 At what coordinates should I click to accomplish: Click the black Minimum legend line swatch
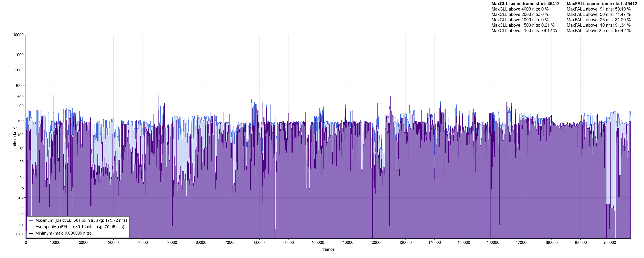[x=31, y=233]
